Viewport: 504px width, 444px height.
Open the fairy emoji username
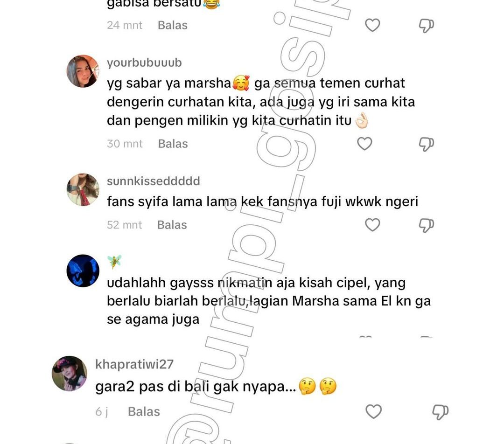pyautogui.click(x=114, y=262)
